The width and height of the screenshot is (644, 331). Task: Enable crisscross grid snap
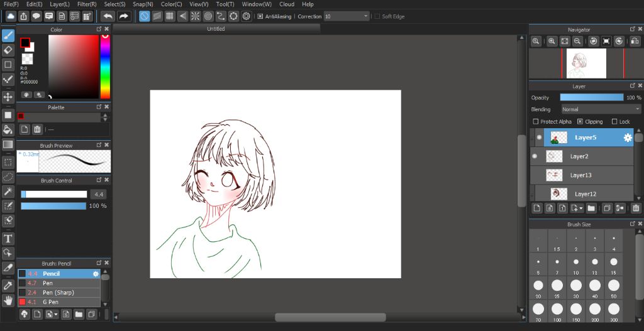click(170, 16)
